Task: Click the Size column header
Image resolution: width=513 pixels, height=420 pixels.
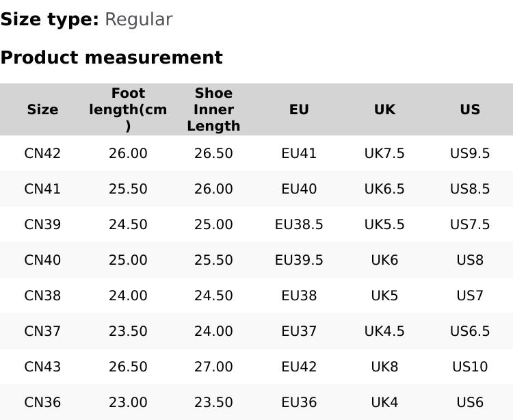Action: pos(42,109)
